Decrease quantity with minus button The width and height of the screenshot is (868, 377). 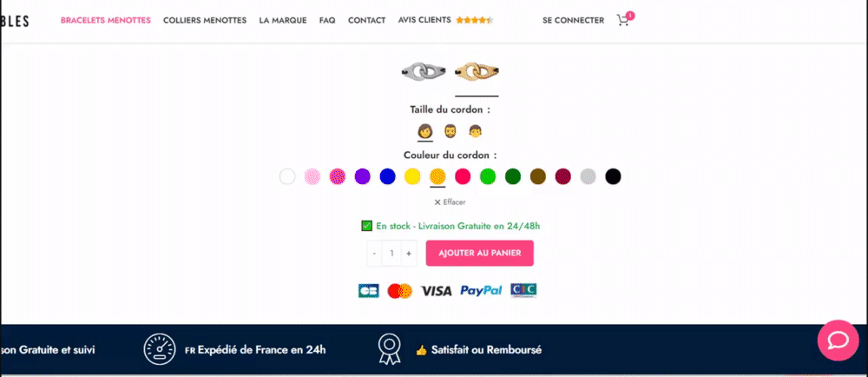pos(375,253)
